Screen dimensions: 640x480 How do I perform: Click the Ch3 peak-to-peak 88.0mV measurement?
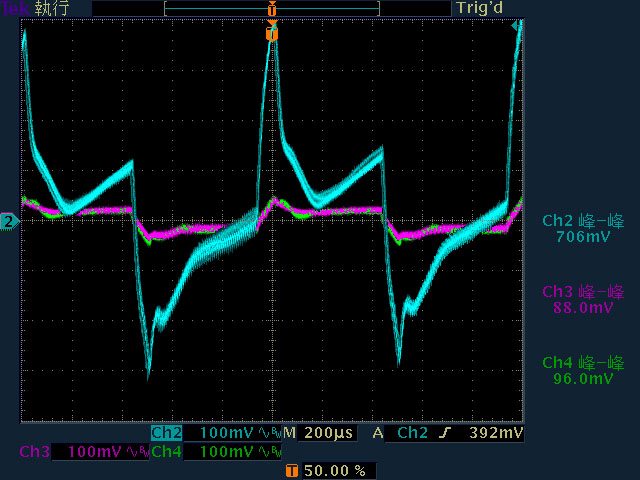coord(583,300)
